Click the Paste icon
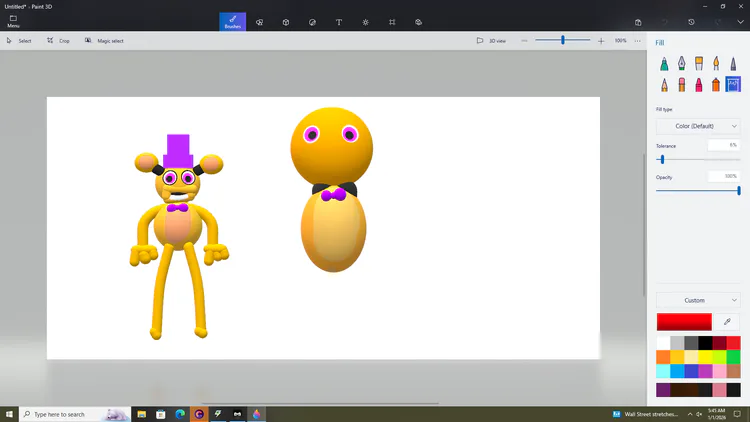750x422 pixels. point(638,22)
